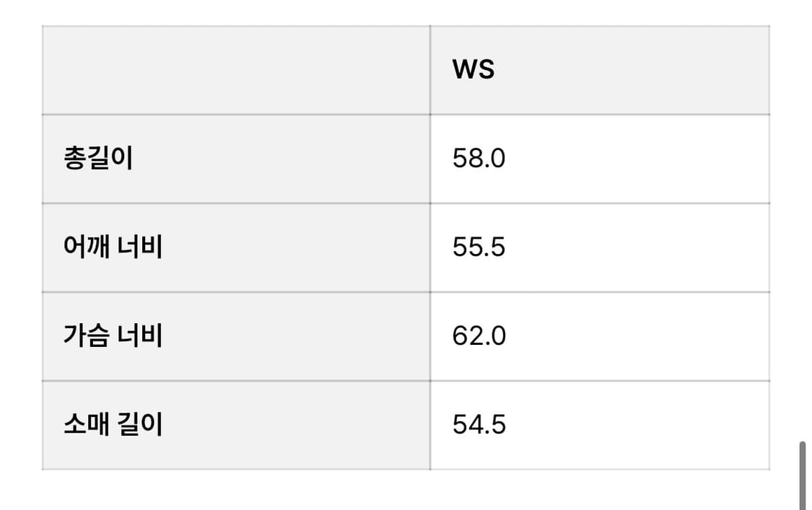This screenshot has width=812, height=510.
Task: Click the WS column header
Action: (x=473, y=70)
